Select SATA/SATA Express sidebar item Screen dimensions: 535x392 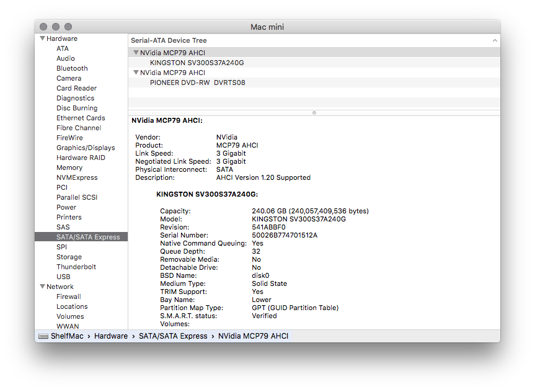81,237
